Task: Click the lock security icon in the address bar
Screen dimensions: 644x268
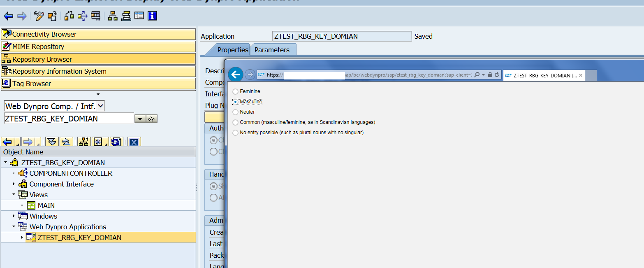Action: [x=490, y=75]
